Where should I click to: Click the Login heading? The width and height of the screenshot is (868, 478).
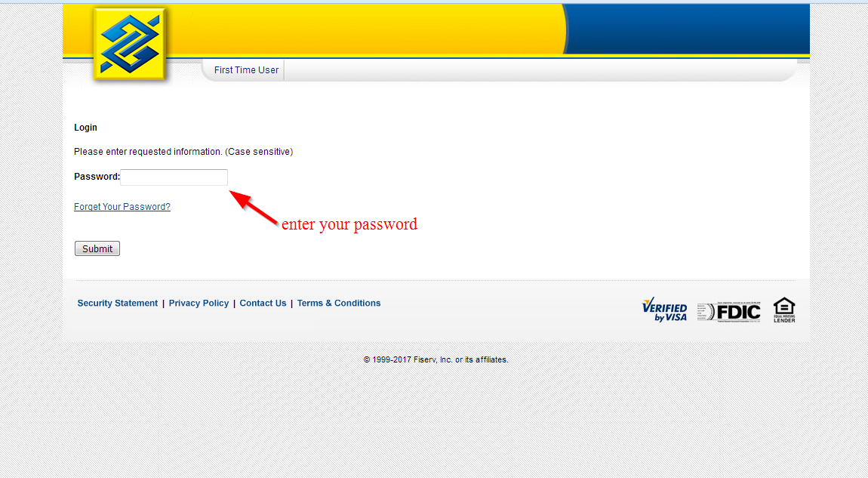pyautogui.click(x=86, y=128)
